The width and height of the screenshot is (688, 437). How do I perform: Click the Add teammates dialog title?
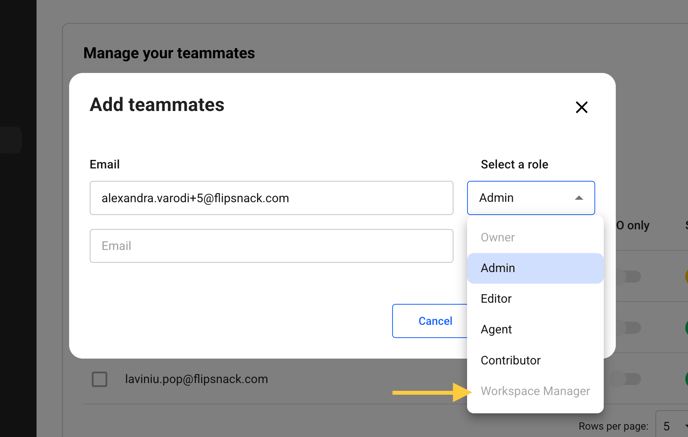coord(157,105)
